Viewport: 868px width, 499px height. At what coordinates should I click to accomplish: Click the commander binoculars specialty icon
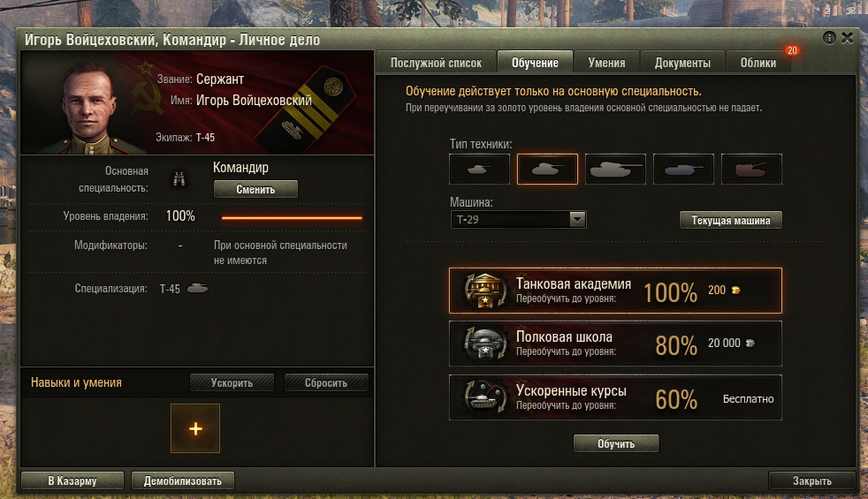click(x=179, y=178)
